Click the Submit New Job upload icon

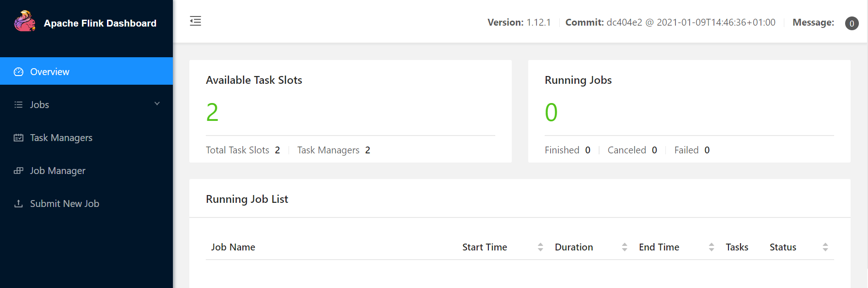click(18, 204)
